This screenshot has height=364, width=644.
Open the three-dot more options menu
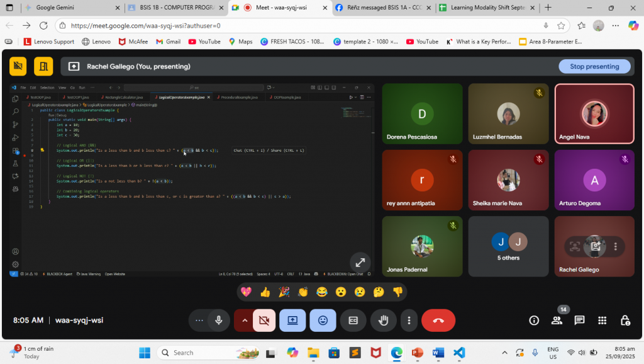(409, 320)
